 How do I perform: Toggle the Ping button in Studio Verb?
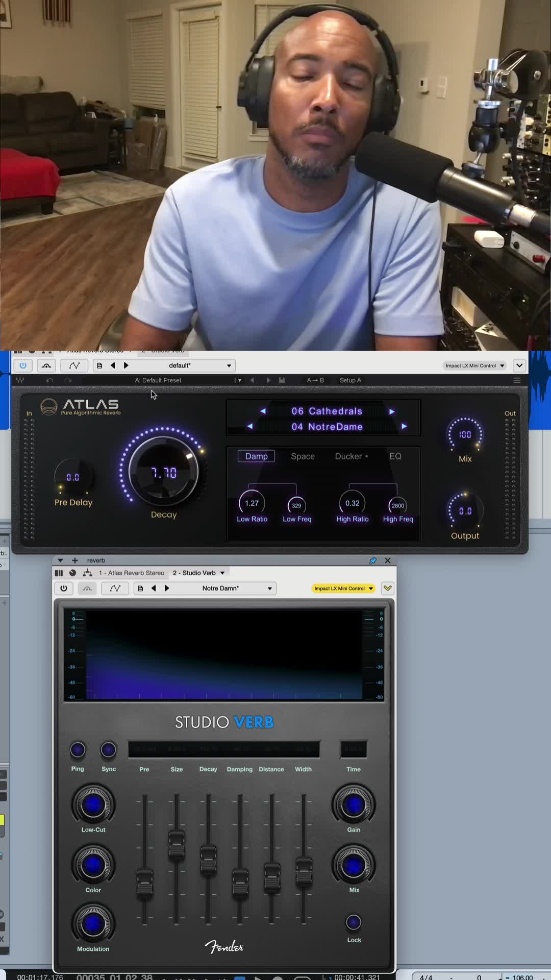coord(78,750)
